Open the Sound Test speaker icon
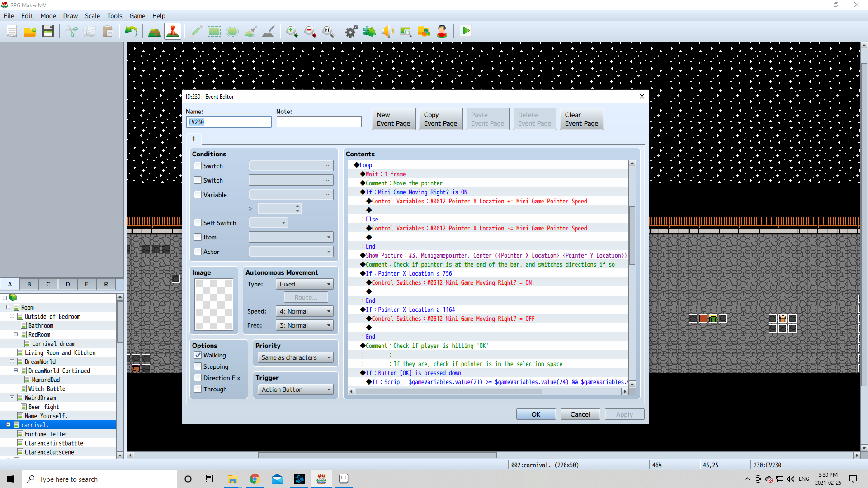The image size is (868, 488). click(388, 31)
